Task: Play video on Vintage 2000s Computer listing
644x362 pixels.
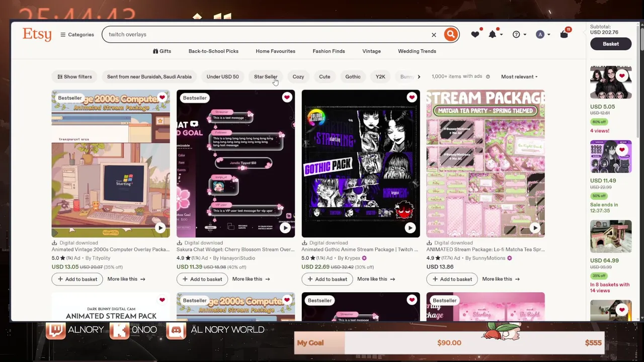Action: (x=160, y=228)
